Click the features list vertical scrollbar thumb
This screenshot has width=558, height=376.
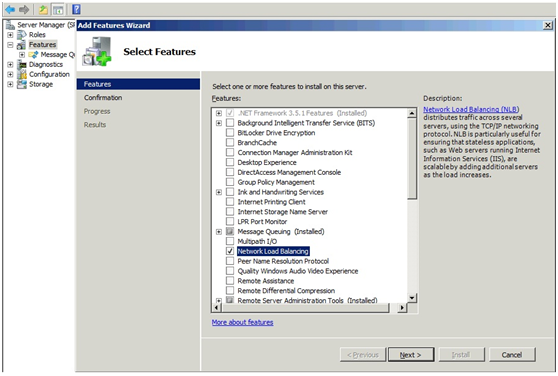pos(412,159)
